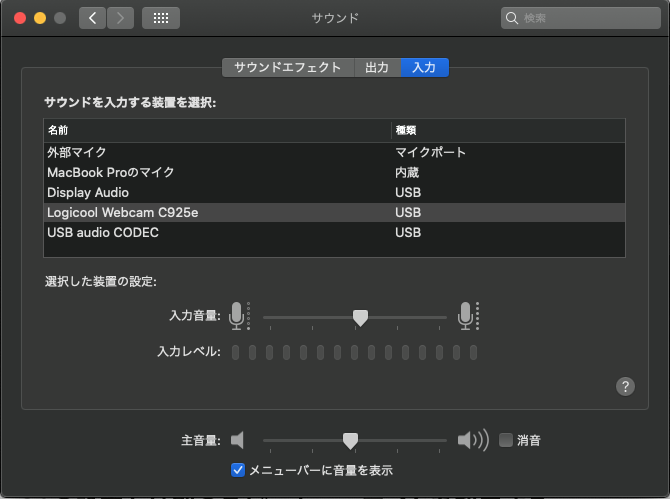Screen dimensions: 670x499
Task: Select the Logicool Webcam C925e row
Action: click(x=334, y=212)
